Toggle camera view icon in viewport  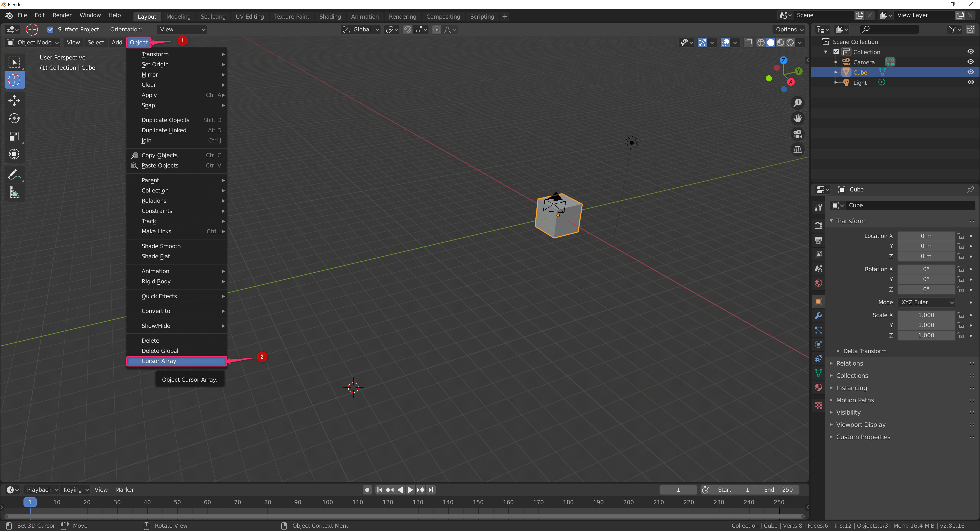coord(797,134)
